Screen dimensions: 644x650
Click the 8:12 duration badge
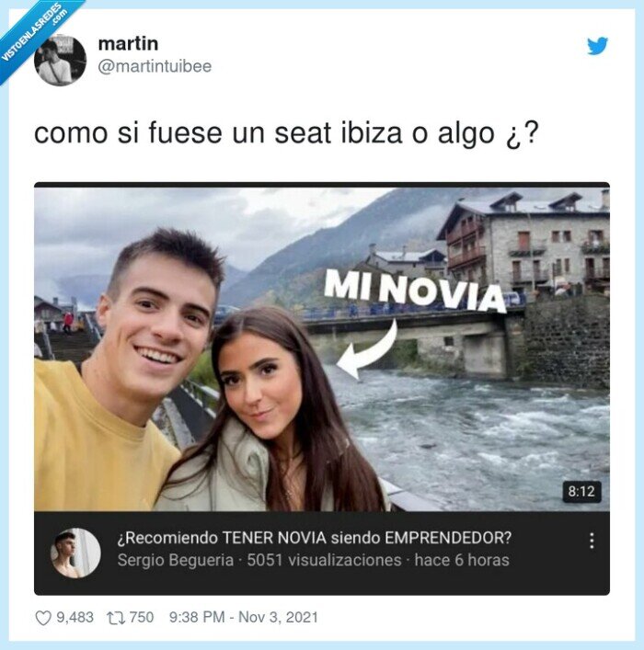pos(581,492)
